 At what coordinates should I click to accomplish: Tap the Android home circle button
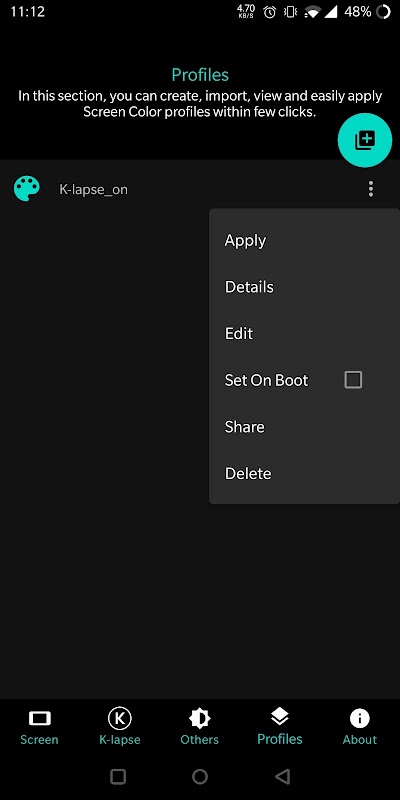pos(200,777)
